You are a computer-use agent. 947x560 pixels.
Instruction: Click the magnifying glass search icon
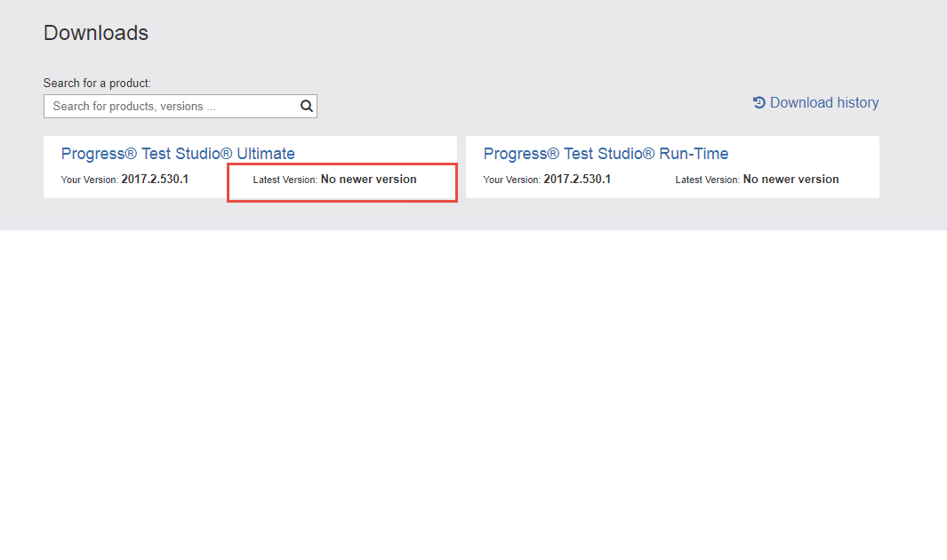[306, 106]
